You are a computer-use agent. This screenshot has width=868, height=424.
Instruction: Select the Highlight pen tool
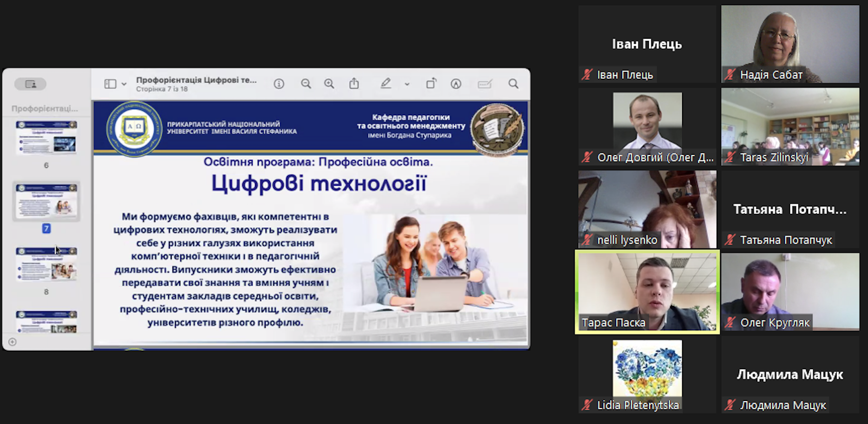(386, 83)
